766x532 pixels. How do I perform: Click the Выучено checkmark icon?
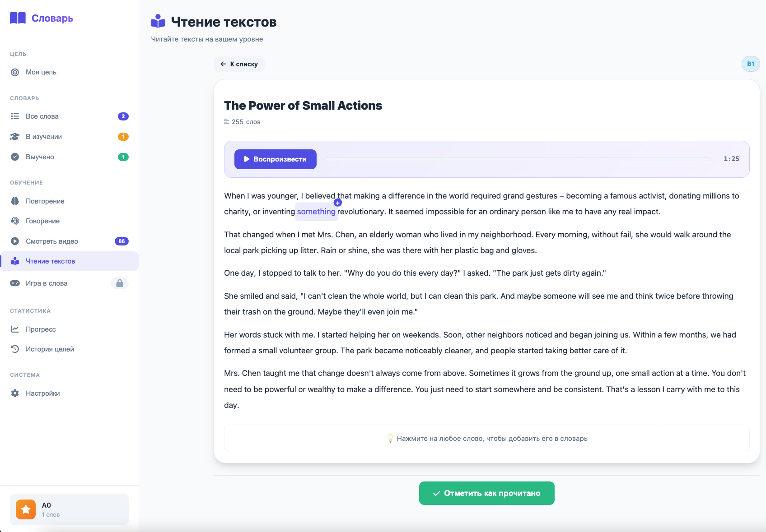pyautogui.click(x=15, y=157)
